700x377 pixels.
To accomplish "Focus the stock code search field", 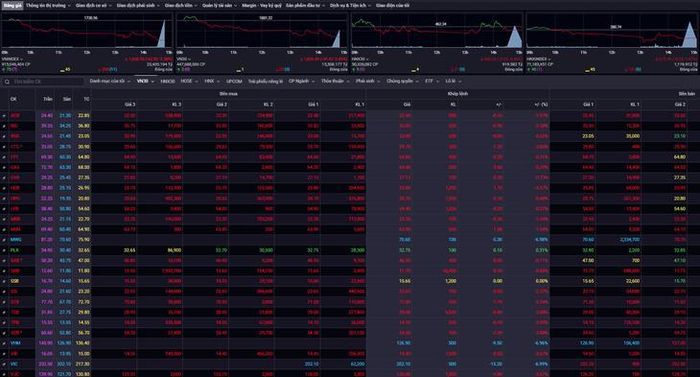I will pos(47,82).
